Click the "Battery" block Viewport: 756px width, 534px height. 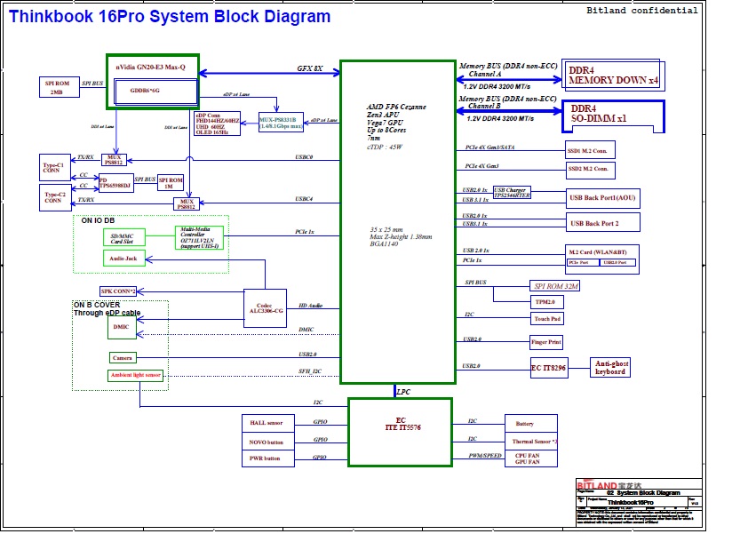tap(531, 424)
